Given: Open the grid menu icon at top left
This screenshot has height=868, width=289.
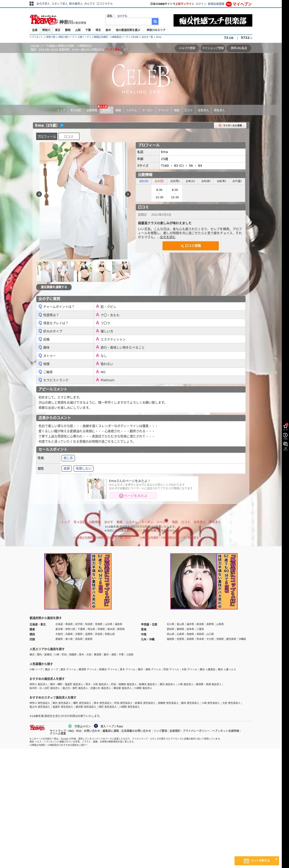Looking at the screenshot, I should 31,4.
